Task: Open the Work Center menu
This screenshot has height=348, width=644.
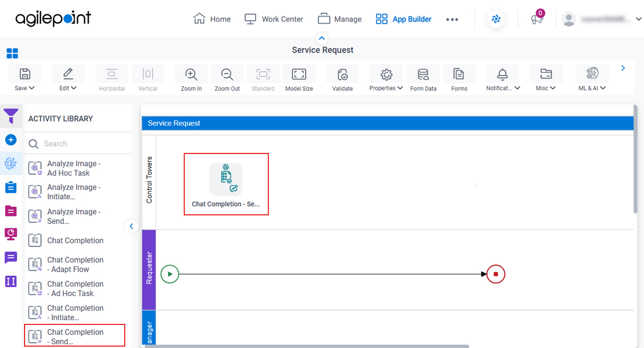Action: pyautogui.click(x=274, y=19)
